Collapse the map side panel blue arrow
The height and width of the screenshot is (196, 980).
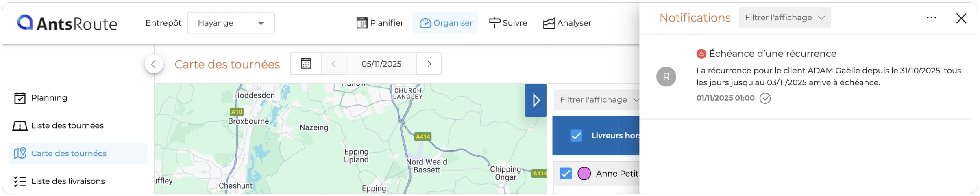536,101
